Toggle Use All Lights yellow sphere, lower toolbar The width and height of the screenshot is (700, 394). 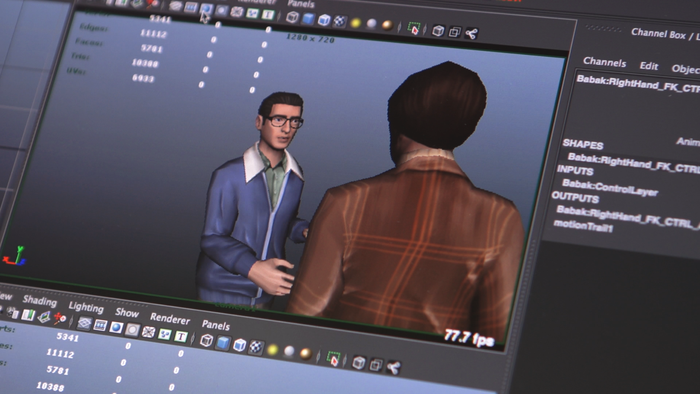[x=272, y=350]
